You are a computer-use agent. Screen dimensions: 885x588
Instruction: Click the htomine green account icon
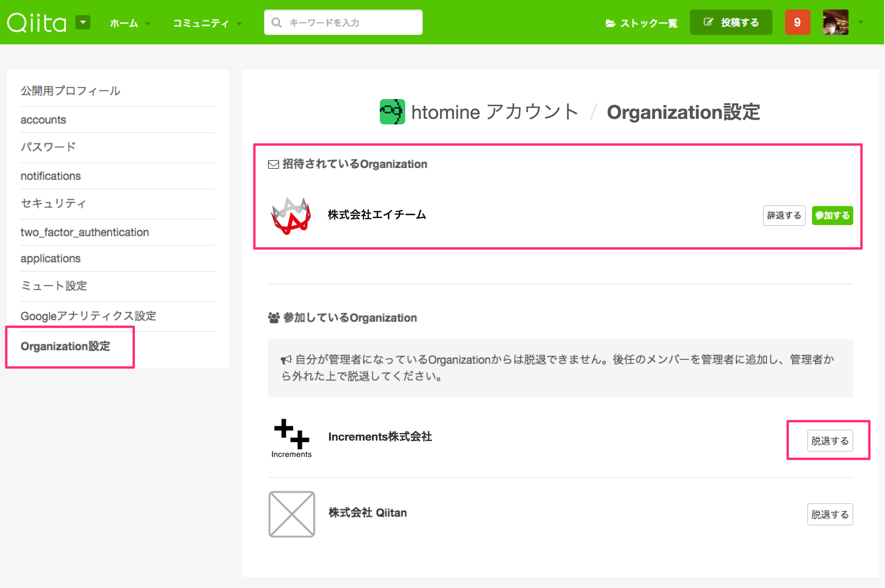click(x=392, y=112)
